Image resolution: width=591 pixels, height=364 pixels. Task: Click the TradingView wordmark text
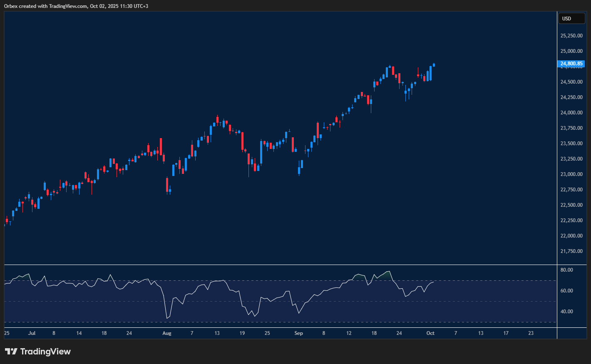(x=45, y=352)
